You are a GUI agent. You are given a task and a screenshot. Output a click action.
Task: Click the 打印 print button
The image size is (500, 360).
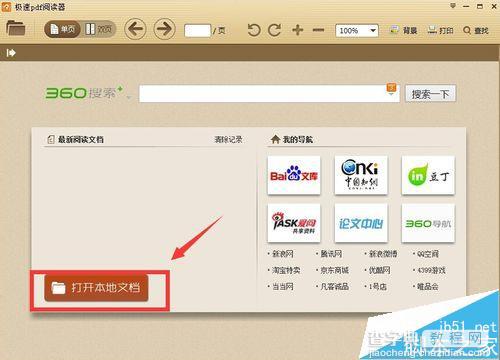pos(440,31)
